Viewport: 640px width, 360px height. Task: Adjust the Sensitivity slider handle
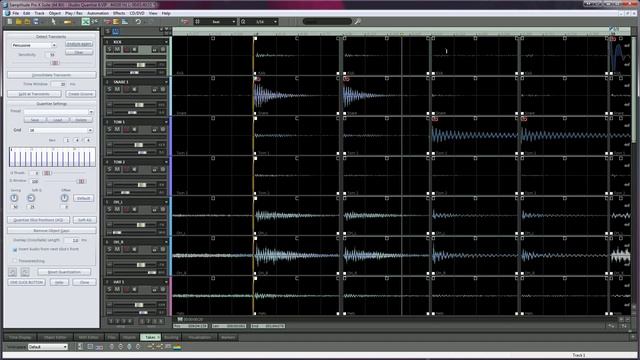tap(55, 63)
